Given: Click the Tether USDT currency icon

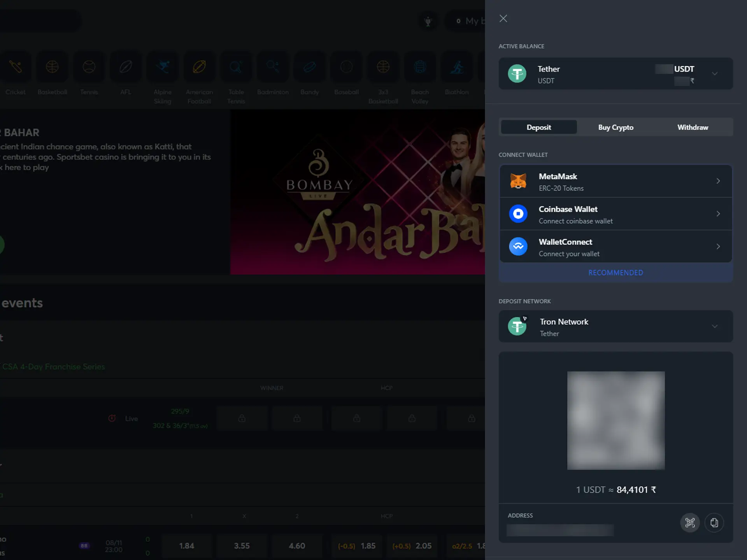Looking at the screenshot, I should click(x=517, y=73).
